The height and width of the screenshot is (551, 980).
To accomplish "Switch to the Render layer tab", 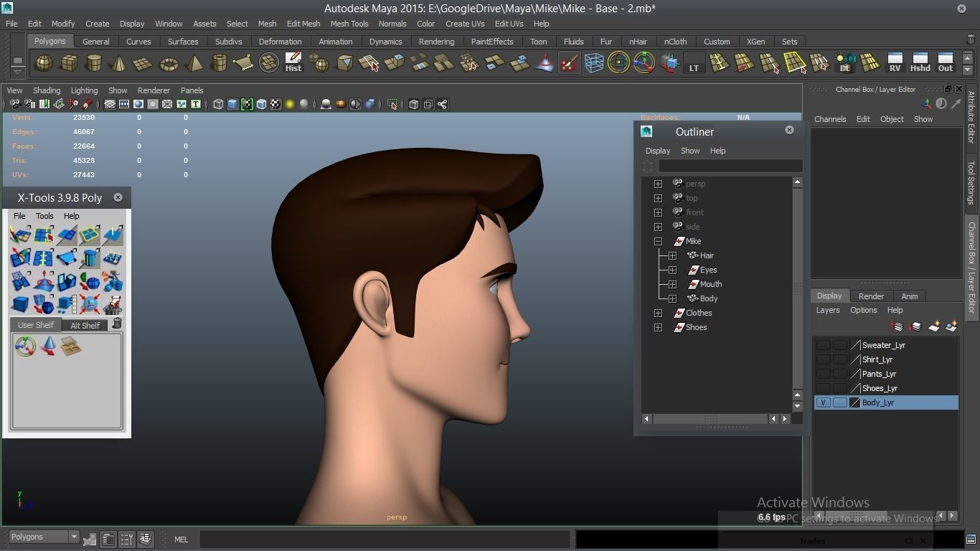I will click(871, 296).
